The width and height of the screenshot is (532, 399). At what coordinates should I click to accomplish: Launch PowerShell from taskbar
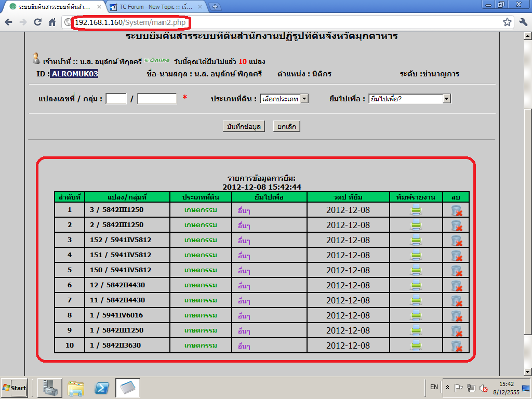(102, 388)
